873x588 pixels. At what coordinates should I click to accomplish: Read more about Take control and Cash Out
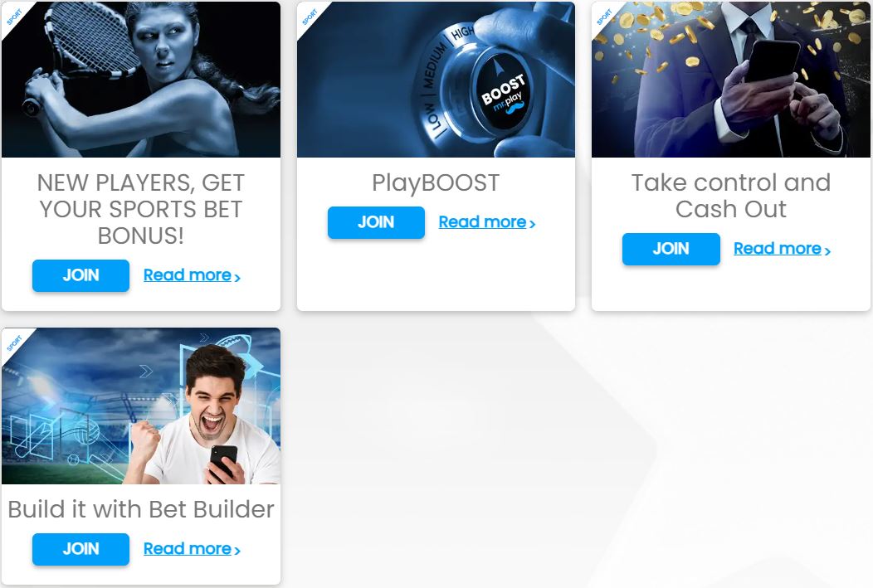coord(783,249)
